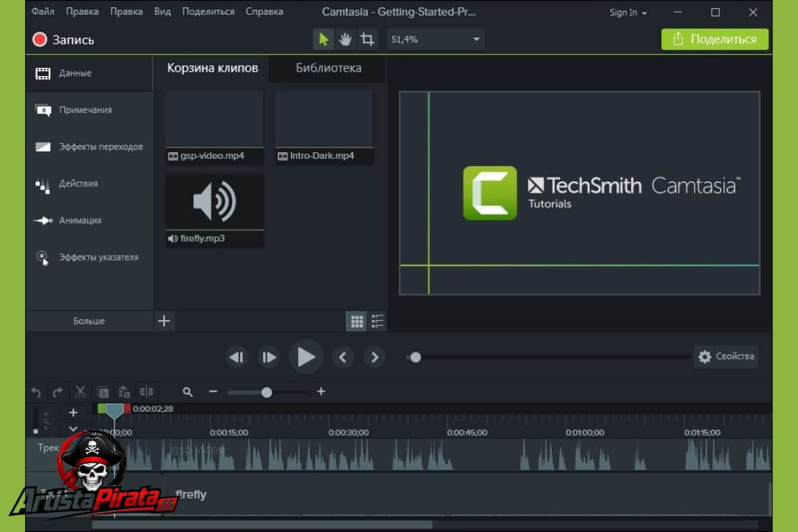Open the Анимация panel
Image resolution: width=798 pixels, height=532 pixels.
point(89,220)
